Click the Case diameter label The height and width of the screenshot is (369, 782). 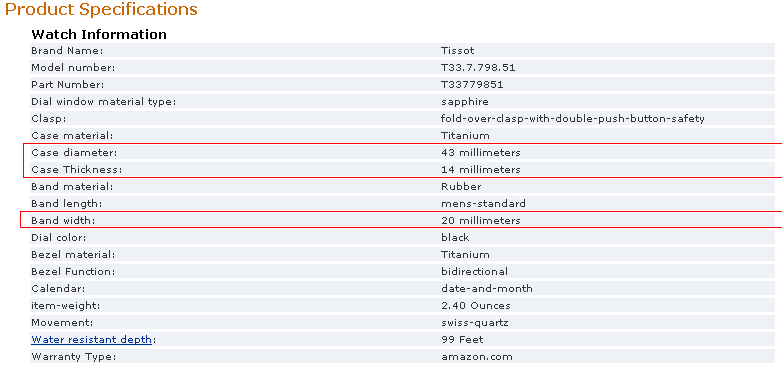(74, 153)
